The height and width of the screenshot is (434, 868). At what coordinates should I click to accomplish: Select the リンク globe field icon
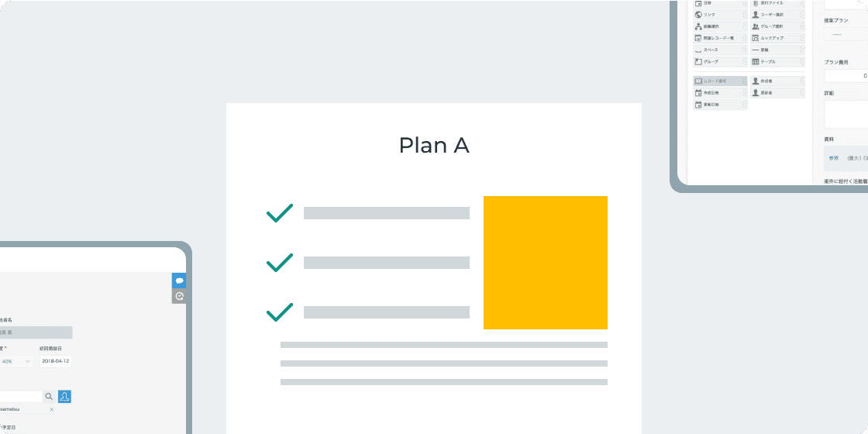point(698,15)
